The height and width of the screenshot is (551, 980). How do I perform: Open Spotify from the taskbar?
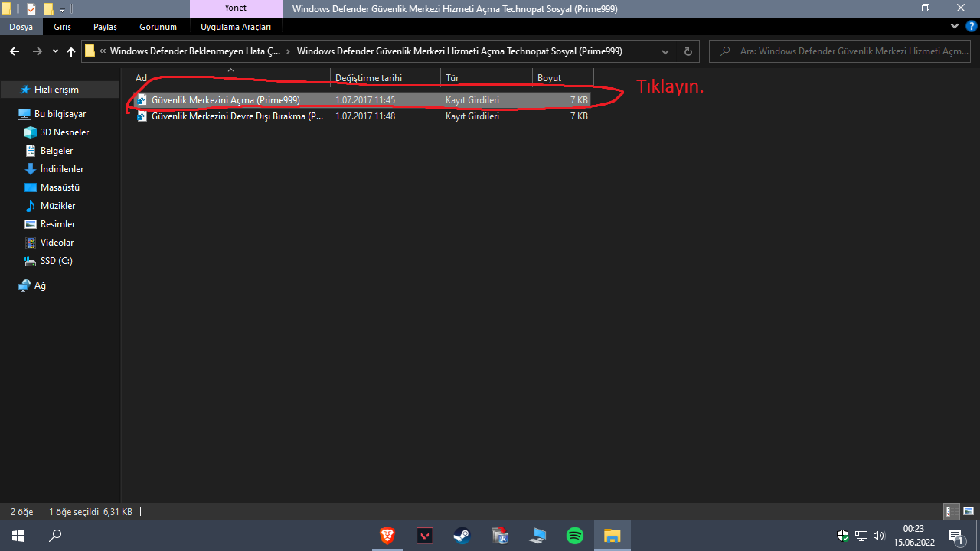click(x=574, y=536)
